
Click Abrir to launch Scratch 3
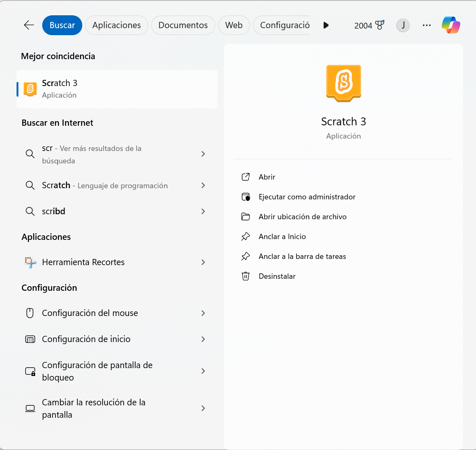(267, 177)
